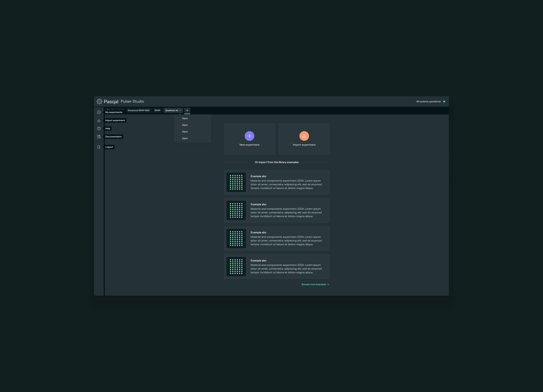Open My experiments from the sidebar icon

[x=99, y=112]
